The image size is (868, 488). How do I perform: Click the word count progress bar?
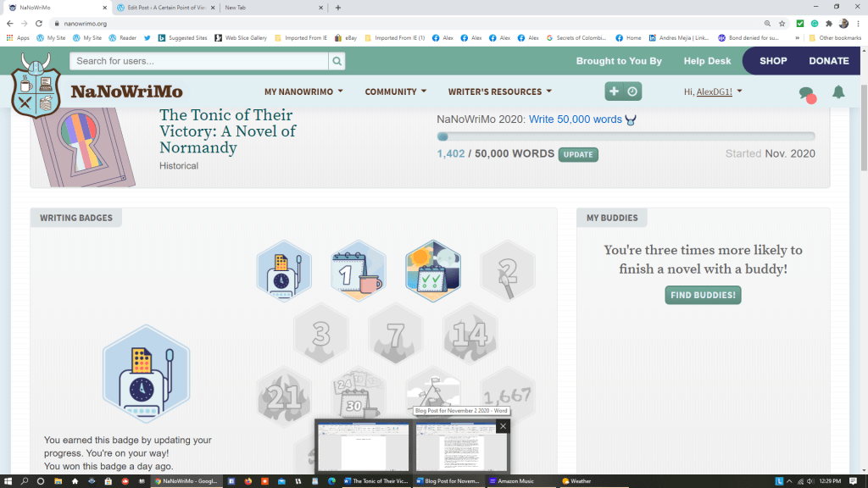[626, 136]
